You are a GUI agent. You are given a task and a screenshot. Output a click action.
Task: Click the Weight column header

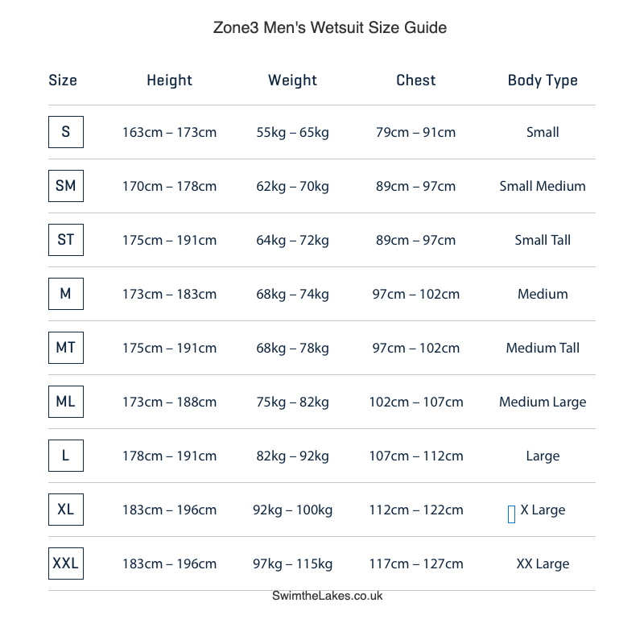pos(292,80)
